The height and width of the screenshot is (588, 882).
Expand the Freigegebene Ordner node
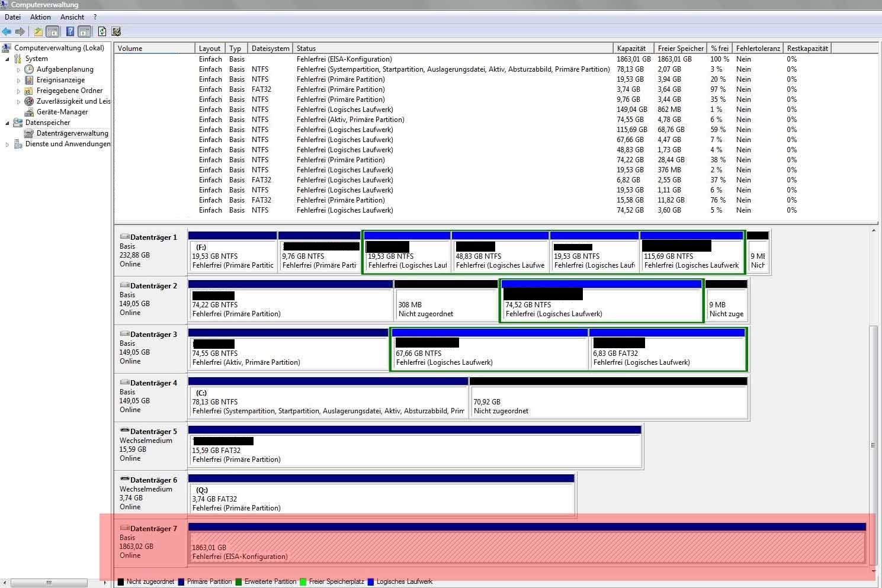pos(18,91)
